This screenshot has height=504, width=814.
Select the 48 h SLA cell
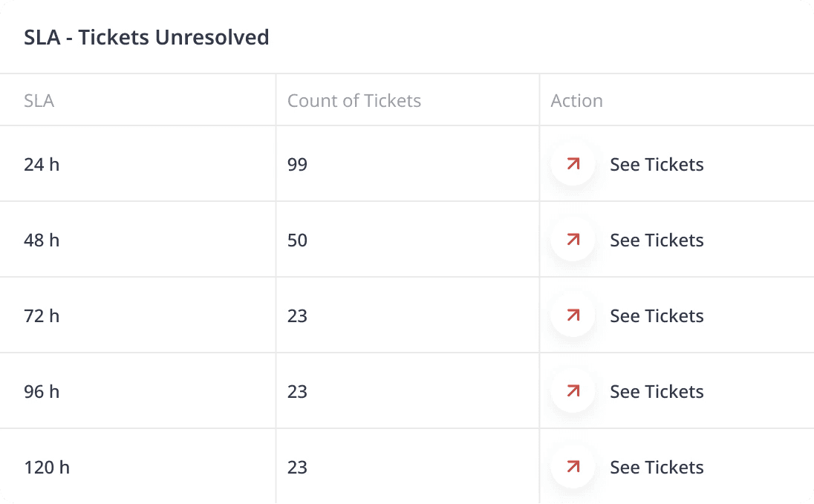tap(42, 240)
